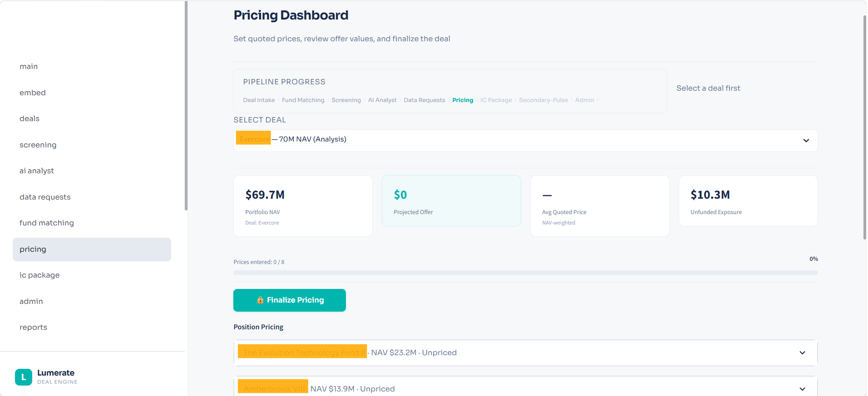Image resolution: width=868 pixels, height=396 pixels.
Task: Click the sidebar vertical scrollbar
Action: (x=186, y=106)
